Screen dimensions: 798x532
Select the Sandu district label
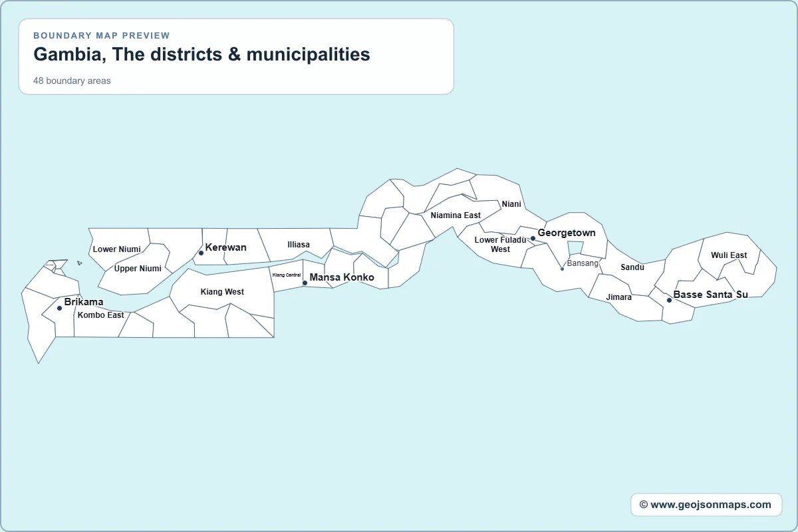pyautogui.click(x=632, y=267)
